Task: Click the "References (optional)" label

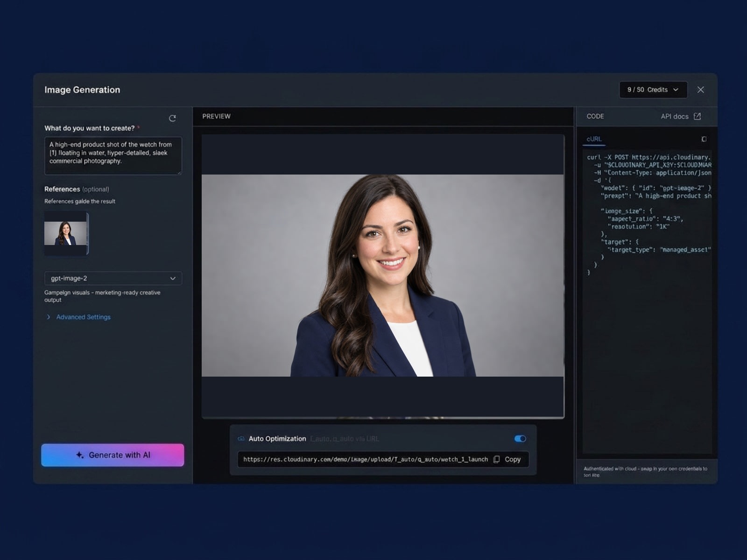Action: coord(77,189)
